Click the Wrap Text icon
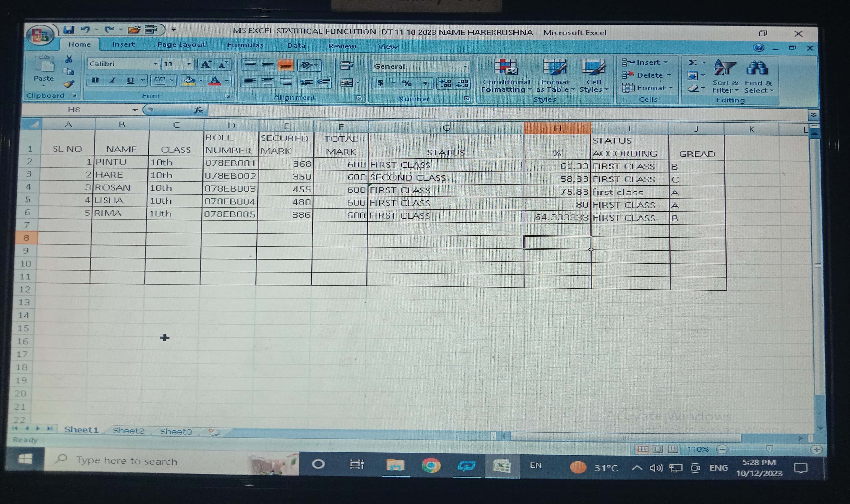The width and height of the screenshot is (850, 504). pos(346,65)
